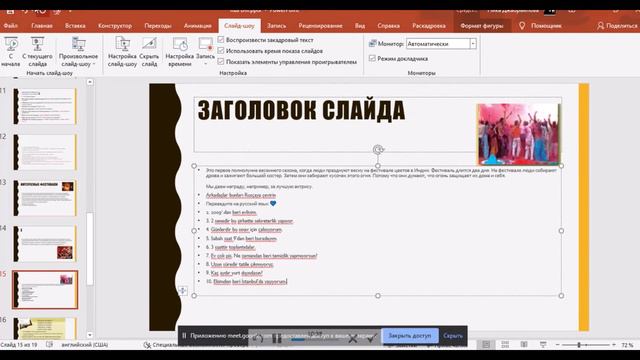Viewport: 640px width, 360px height.
Task: Select slide 13 thumbnail
Action: point(45,198)
